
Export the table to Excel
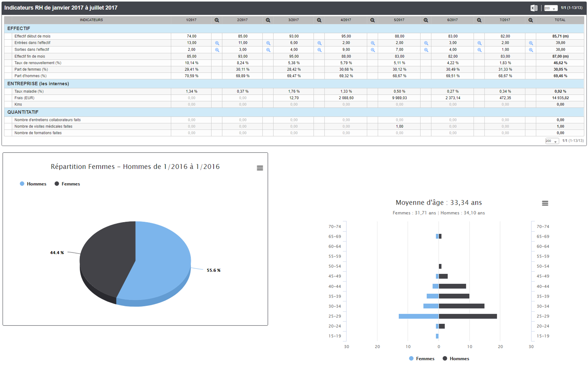click(534, 8)
